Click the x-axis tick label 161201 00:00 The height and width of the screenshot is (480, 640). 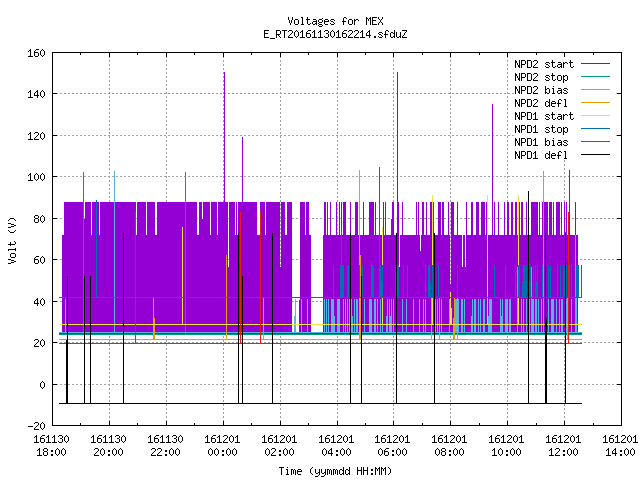click(x=222, y=446)
